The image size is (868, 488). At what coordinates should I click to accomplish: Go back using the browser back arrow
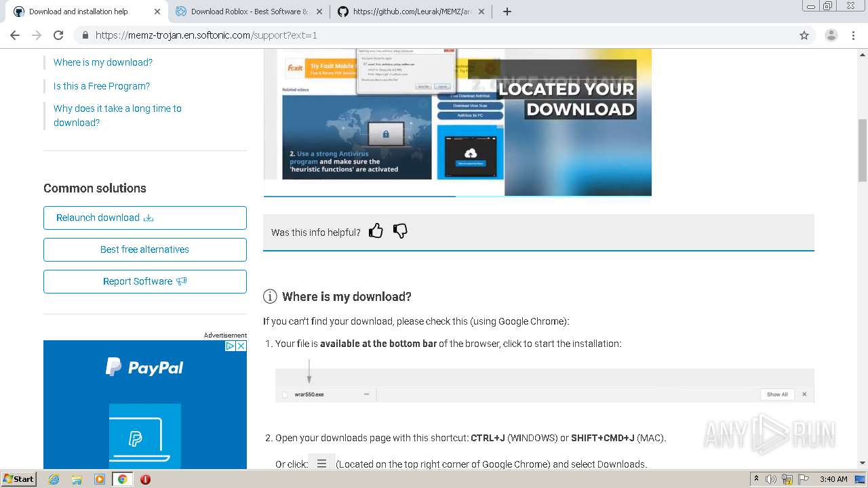tap(15, 35)
